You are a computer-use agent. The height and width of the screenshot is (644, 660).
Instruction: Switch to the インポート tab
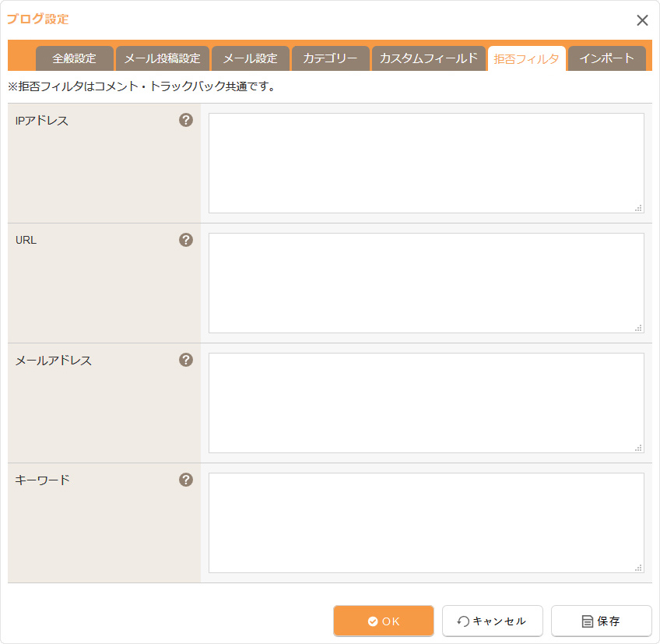point(607,58)
